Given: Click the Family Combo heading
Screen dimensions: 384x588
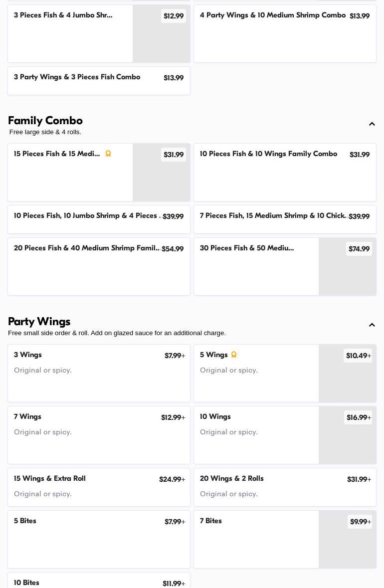Looking at the screenshot, I should (45, 121).
